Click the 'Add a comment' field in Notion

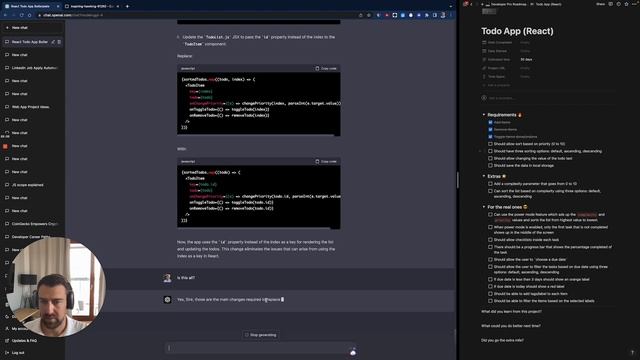coord(547,98)
